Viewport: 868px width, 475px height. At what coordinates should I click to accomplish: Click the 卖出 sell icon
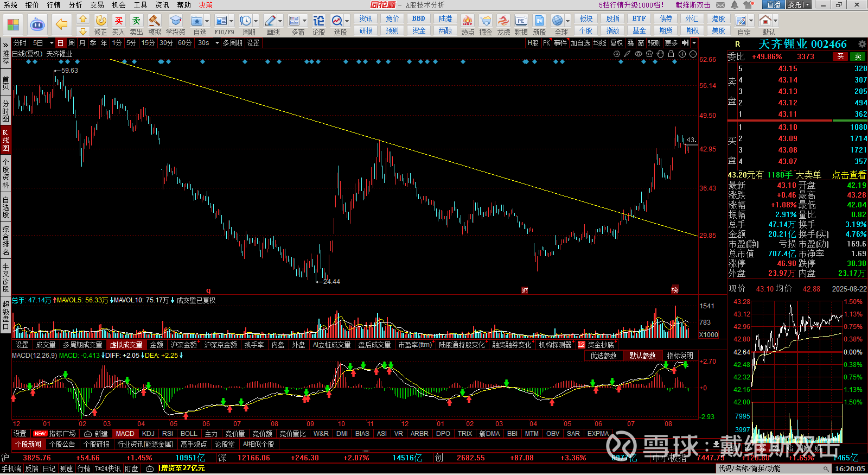coord(136,21)
